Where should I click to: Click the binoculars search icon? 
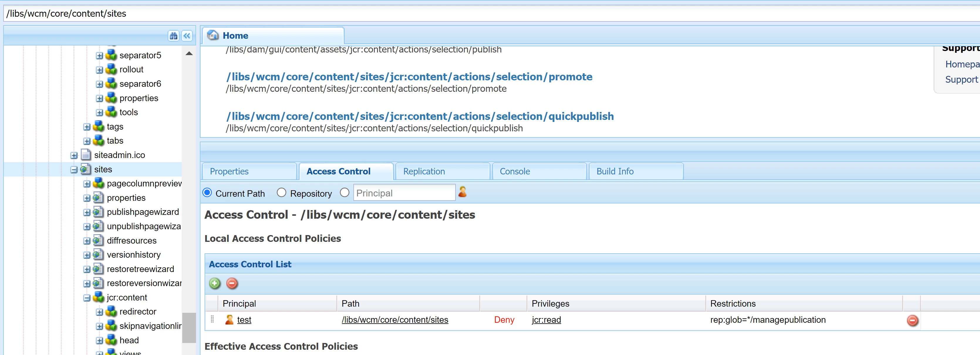click(173, 36)
